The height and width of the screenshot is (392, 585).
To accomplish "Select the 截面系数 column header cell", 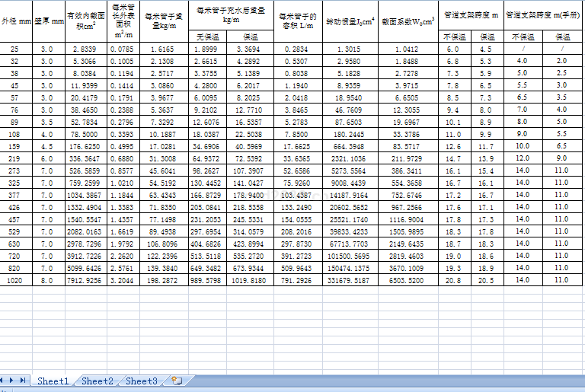I will click(408, 21).
